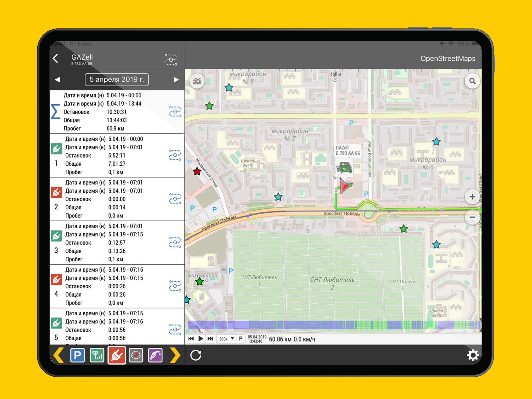Screen dimensions: 532x399
Task: Skip track playback to the end
Action: 210,339
